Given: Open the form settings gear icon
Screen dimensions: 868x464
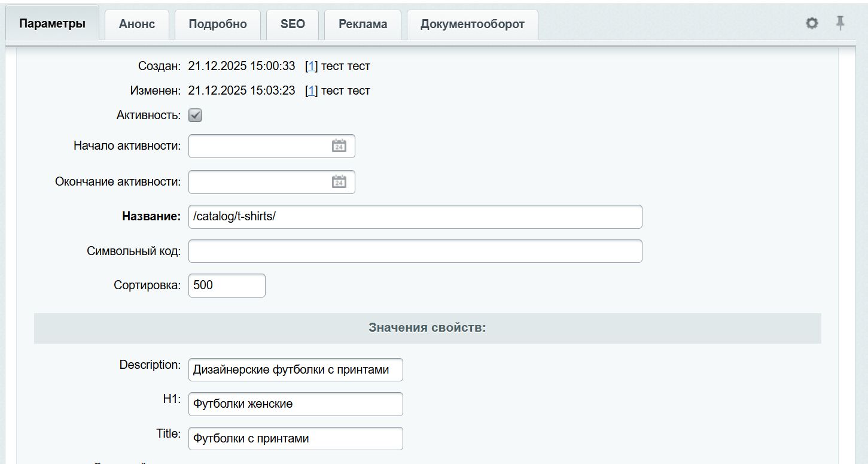Looking at the screenshot, I should click(812, 23).
